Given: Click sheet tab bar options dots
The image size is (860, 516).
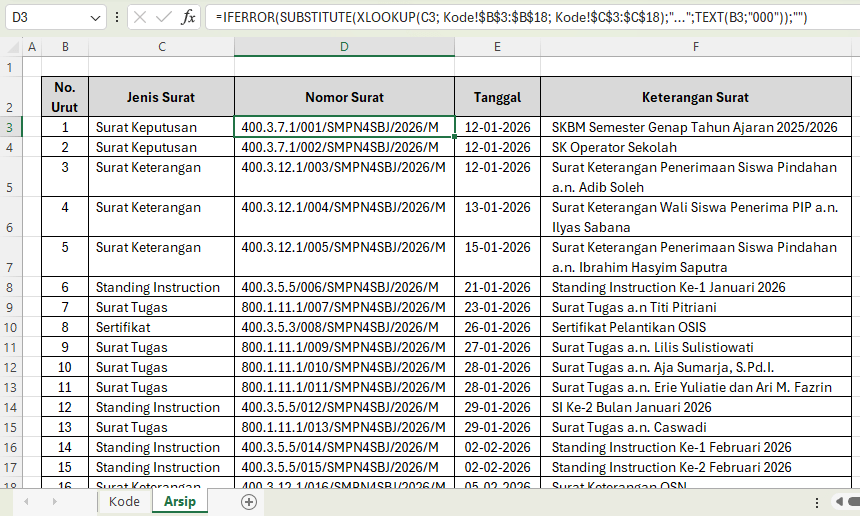Looking at the screenshot, I should (817, 502).
